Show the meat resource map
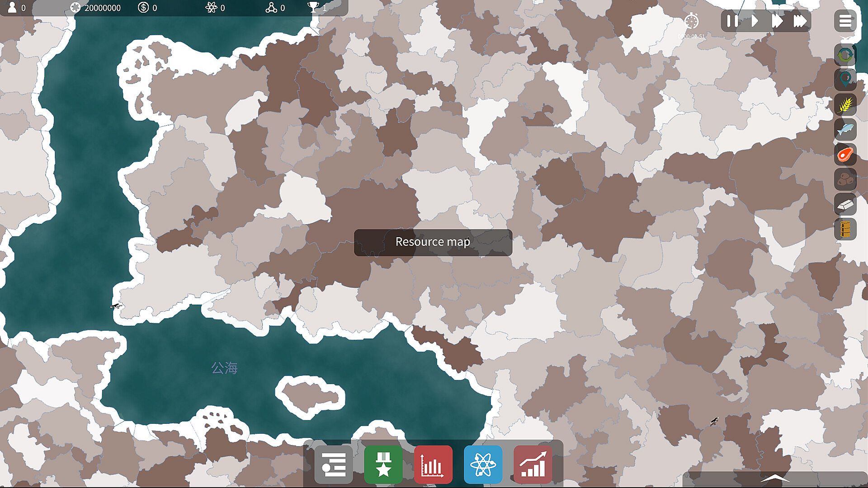868x488 pixels. pos(845,155)
